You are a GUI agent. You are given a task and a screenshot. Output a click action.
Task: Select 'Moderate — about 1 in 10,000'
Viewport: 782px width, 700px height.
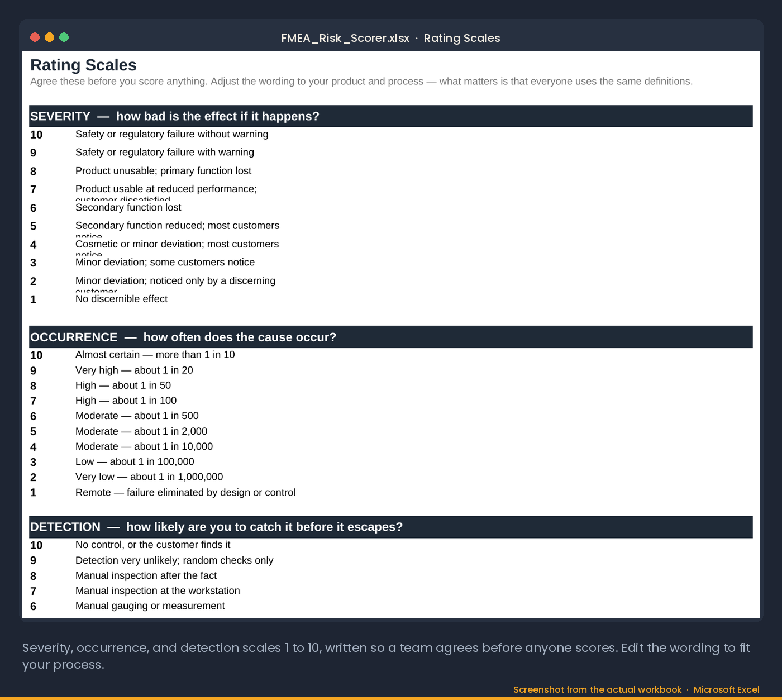click(x=144, y=446)
